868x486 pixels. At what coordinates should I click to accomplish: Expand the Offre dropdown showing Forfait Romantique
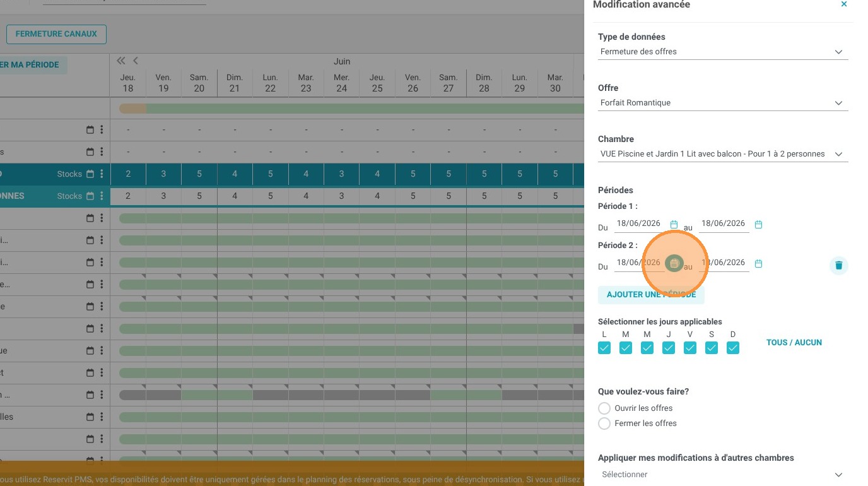tap(723, 103)
